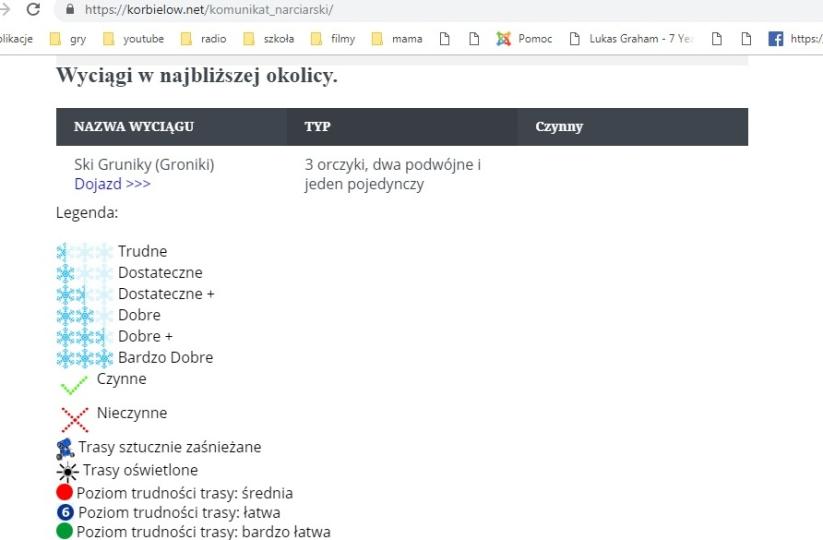The height and width of the screenshot is (540, 823).
Task: Expand the gry bookmarks folder
Action: coord(68,40)
